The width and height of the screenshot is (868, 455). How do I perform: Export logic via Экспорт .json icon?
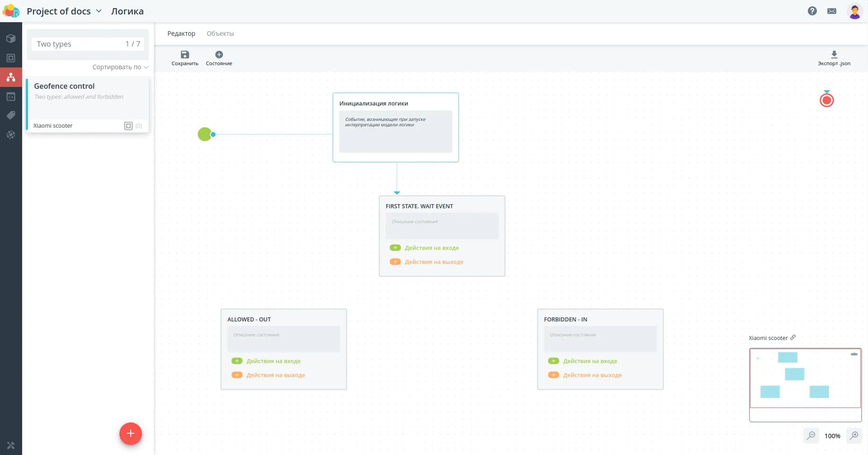pyautogui.click(x=834, y=55)
